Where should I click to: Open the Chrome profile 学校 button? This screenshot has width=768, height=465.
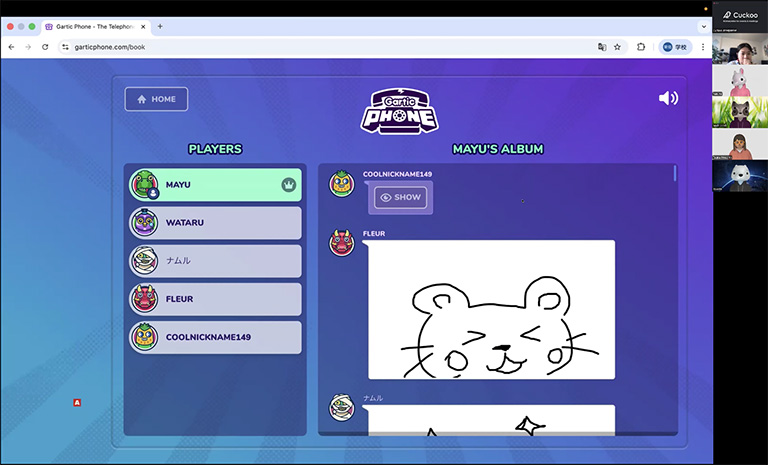pos(675,47)
